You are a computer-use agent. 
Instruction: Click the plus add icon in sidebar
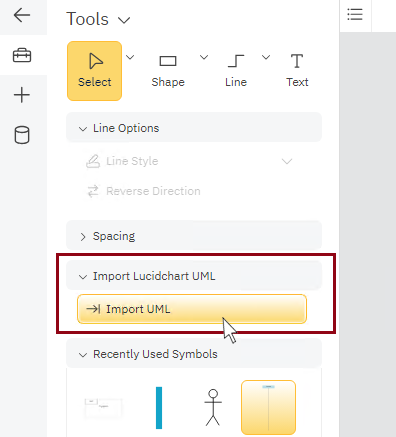pyautogui.click(x=22, y=95)
